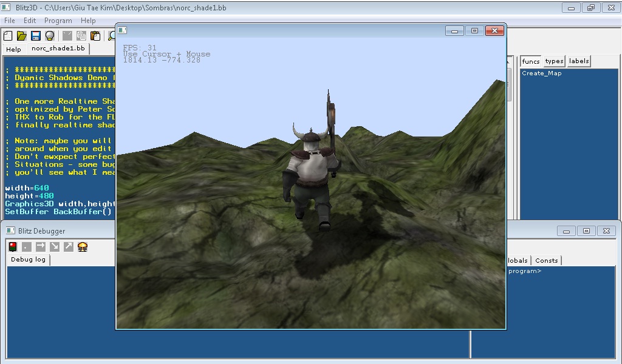This screenshot has width=622, height=364.
Task: Switch to the types tab
Action: coord(554,61)
